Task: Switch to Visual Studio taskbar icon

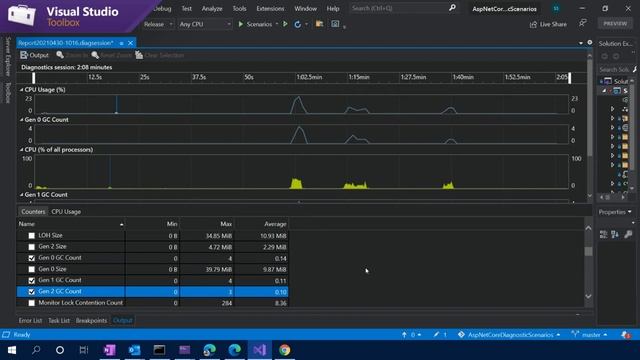Action: click(x=260, y=350)
